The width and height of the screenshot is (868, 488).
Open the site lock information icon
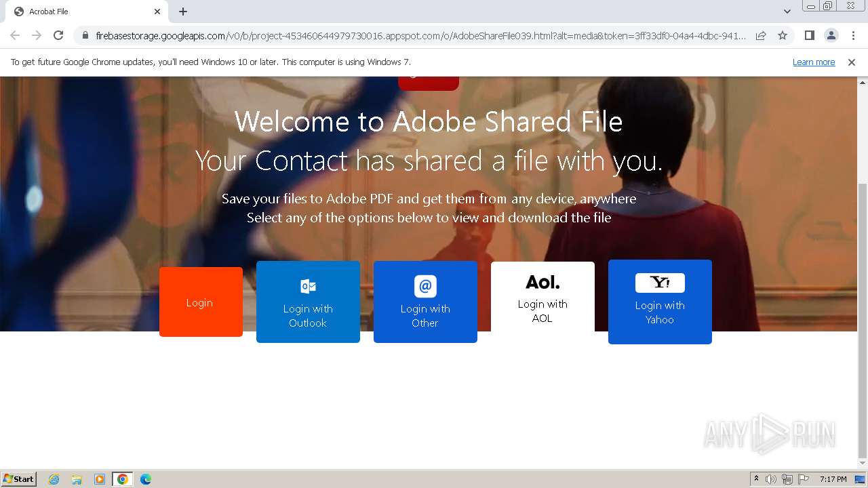[x=85, y=35]
